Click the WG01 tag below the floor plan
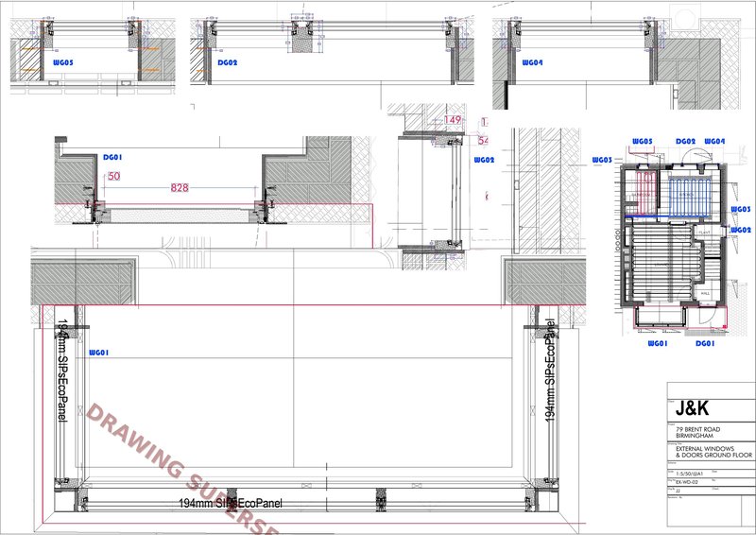 (x=658, y=343)
